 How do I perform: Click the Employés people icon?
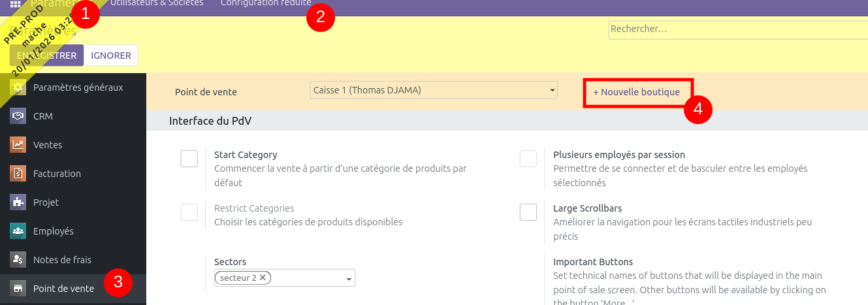click(18, 231)
